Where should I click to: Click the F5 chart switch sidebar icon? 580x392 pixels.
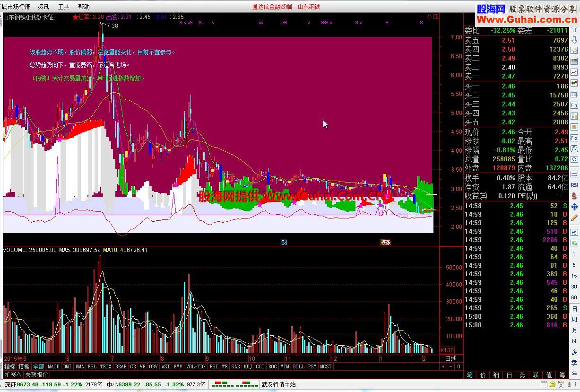[x=574, y=233]
